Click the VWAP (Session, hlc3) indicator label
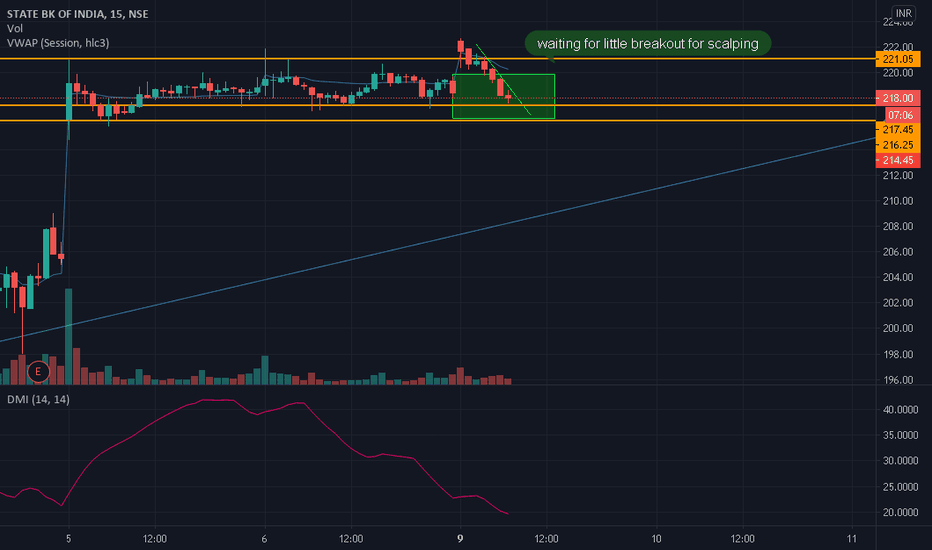 click(x=58, y=43)
